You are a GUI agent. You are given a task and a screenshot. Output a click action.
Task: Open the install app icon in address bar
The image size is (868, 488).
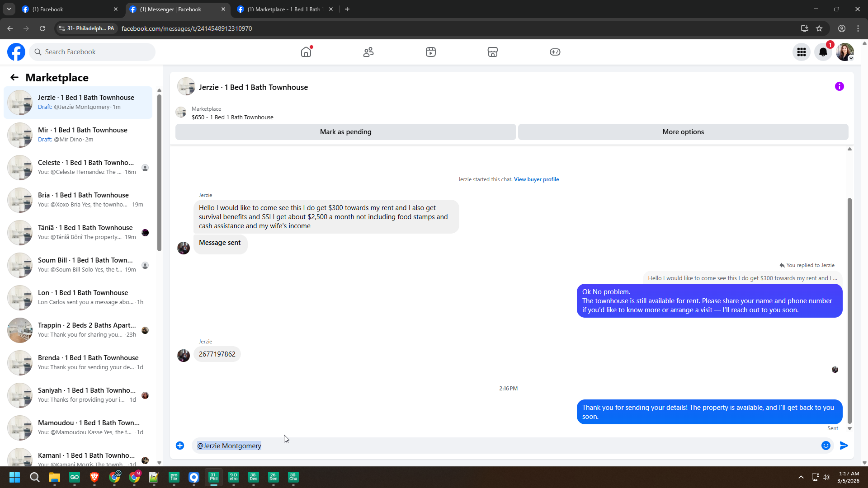[805, 28]
